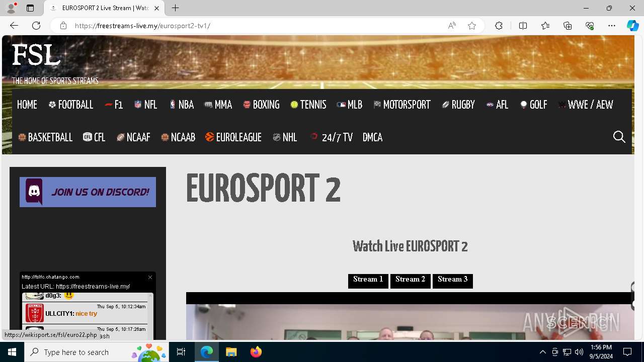
Task: Click the Discord logo icon
Action: pos(34,192)
